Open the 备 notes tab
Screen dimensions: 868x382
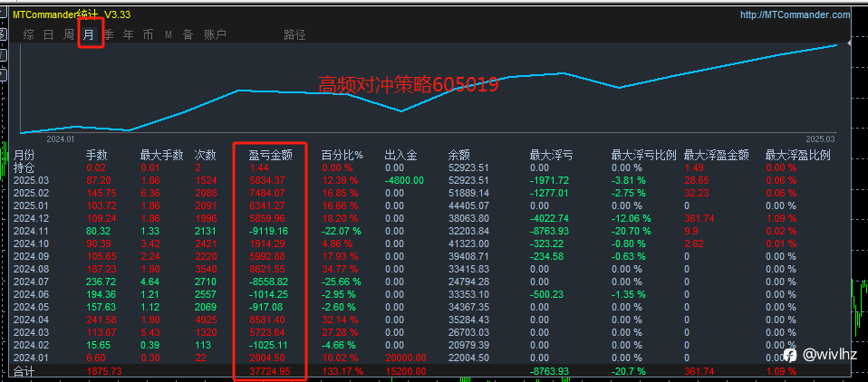(x=188, y=34)
